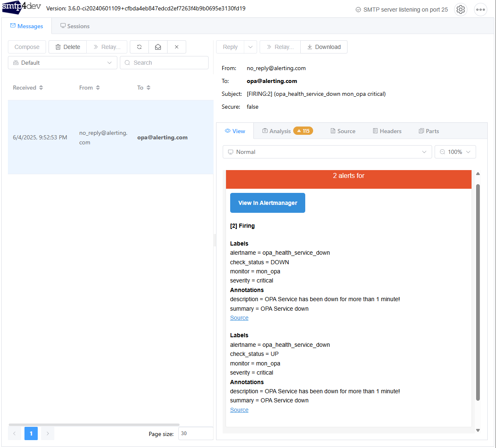Click the clear all messages X icon
The image size is (496, 448).
pos(177,47)
